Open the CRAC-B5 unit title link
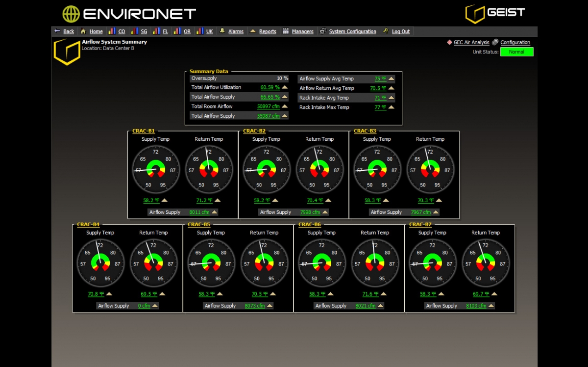 click(199, 225)
